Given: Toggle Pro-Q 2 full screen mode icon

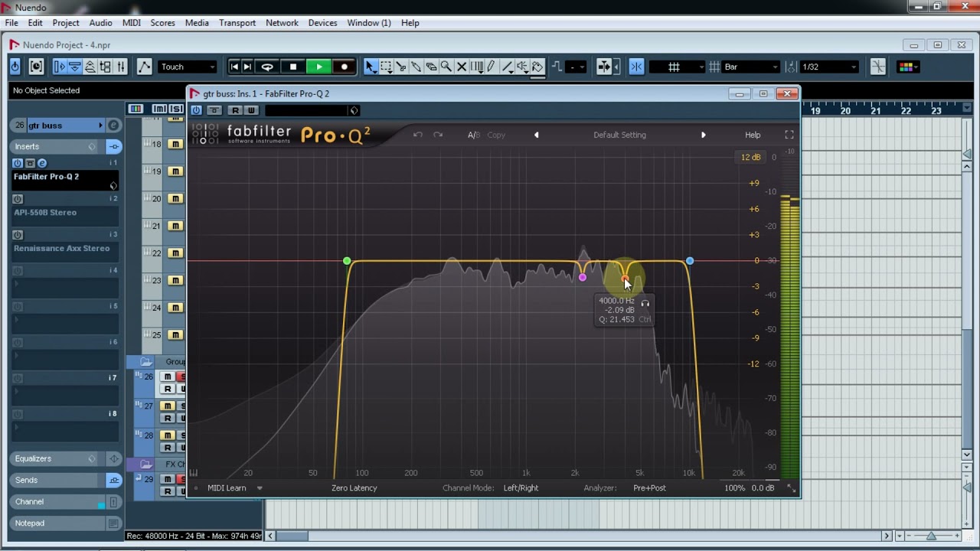Looking at the screenshot, I should pos(789,135).
